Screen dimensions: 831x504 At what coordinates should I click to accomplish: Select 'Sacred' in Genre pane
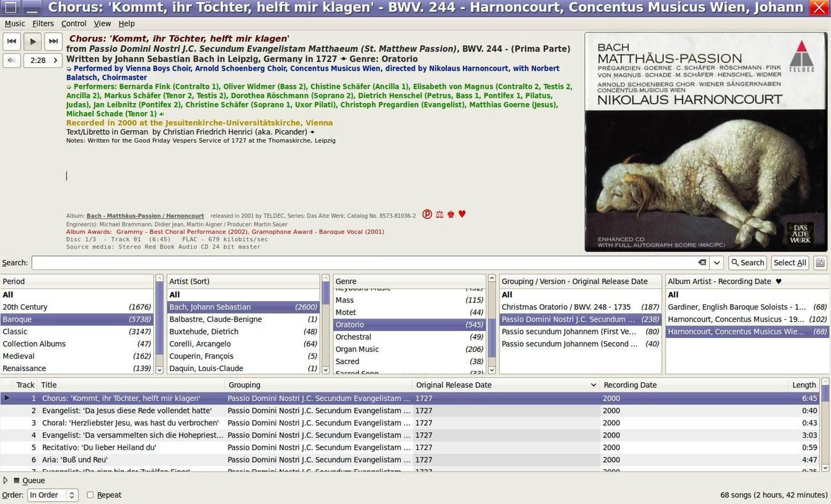point(410,361)
